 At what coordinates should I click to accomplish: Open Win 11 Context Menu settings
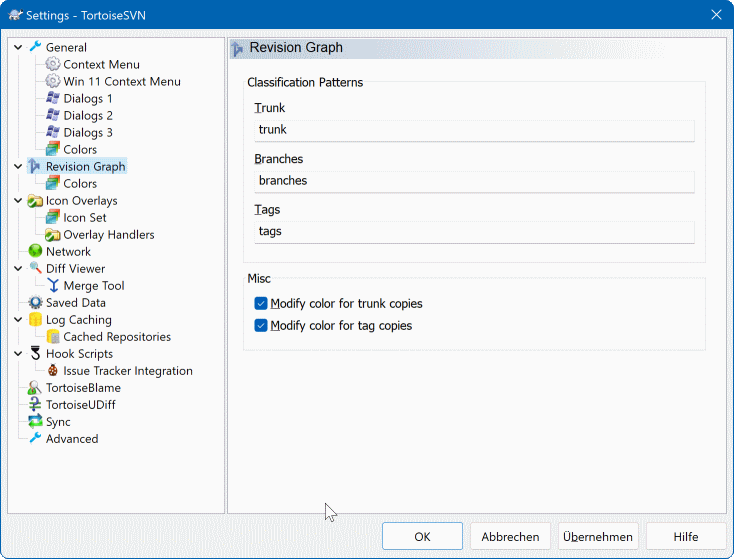click(122, 81)
